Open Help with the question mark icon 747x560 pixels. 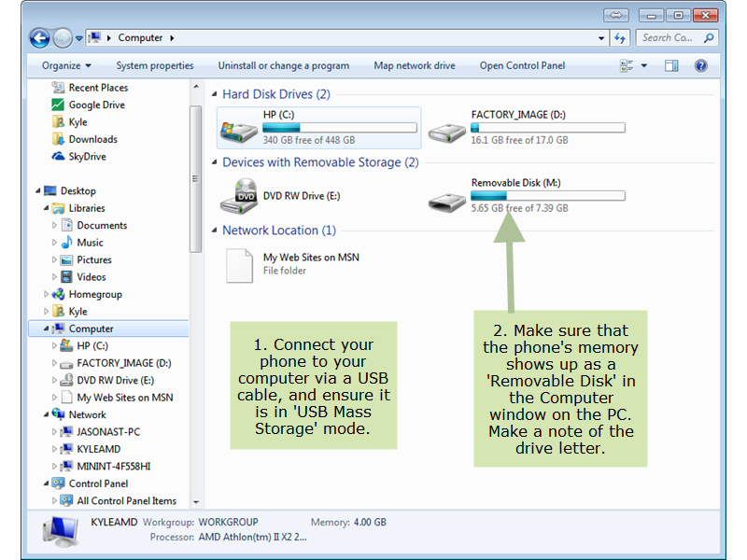[x=701, y=65]
